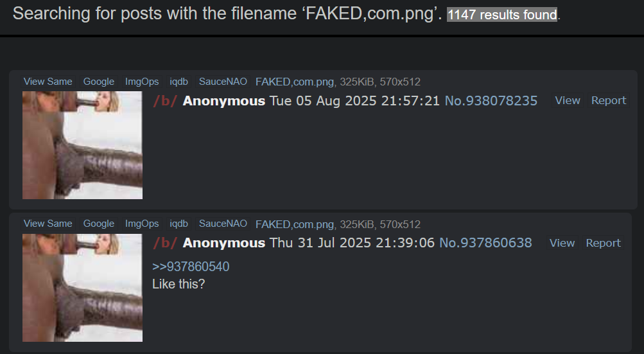
Task: Open the /b/ board link of first post
Action: (165, 101)
